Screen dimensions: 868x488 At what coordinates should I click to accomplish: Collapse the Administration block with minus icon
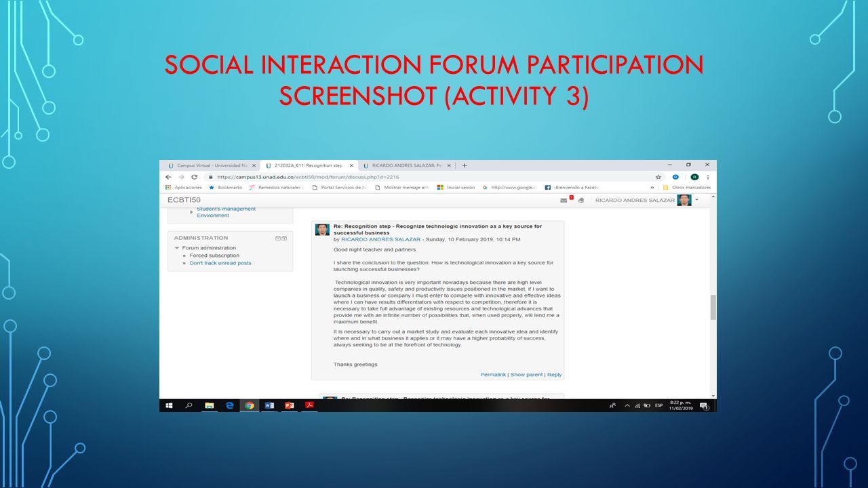[x=278, y=239]
